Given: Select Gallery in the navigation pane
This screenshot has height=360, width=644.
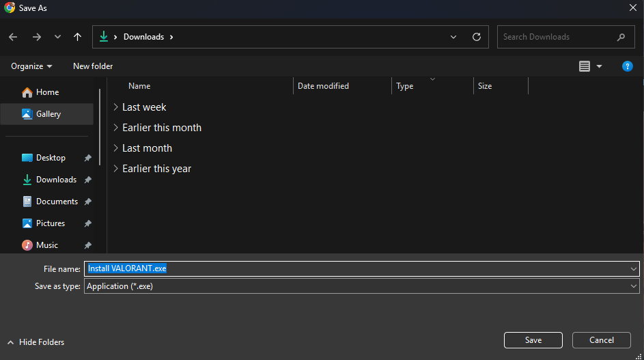Looking at the screenshot, I should coord(47,114).
